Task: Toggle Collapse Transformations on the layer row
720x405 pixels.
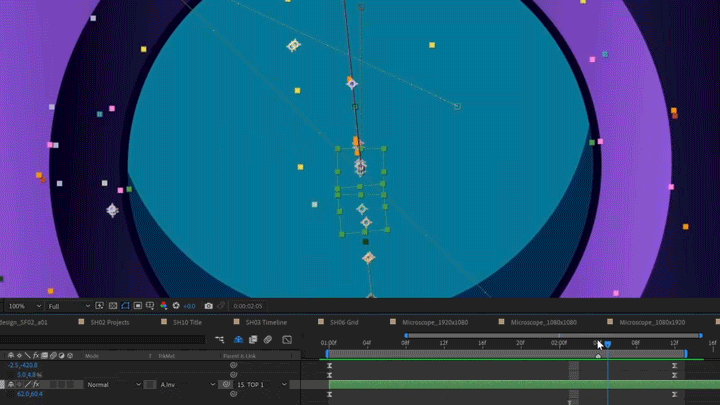Action: (19, 384)
